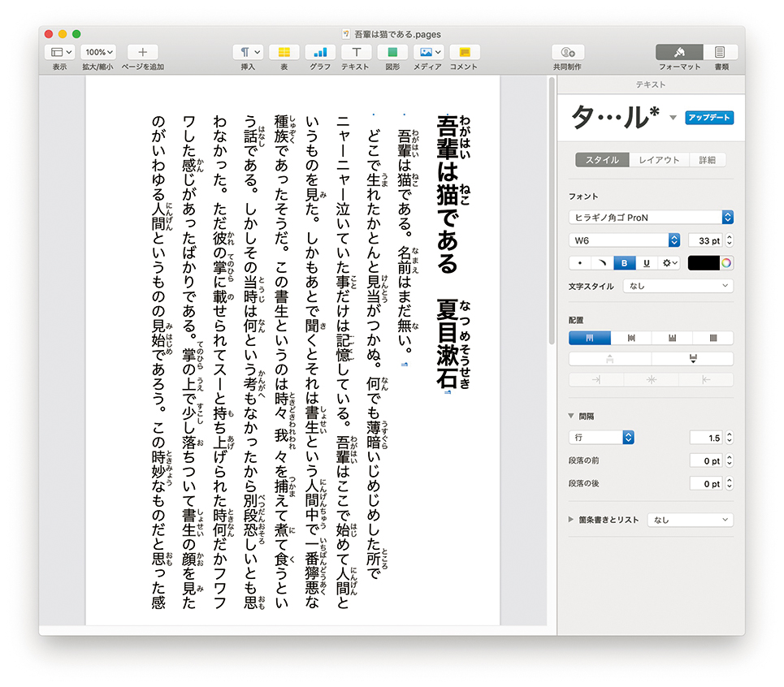This screenshot has height=687, width=784.
Task: Open the メディア toolbar button
Action: coord(428,52)
